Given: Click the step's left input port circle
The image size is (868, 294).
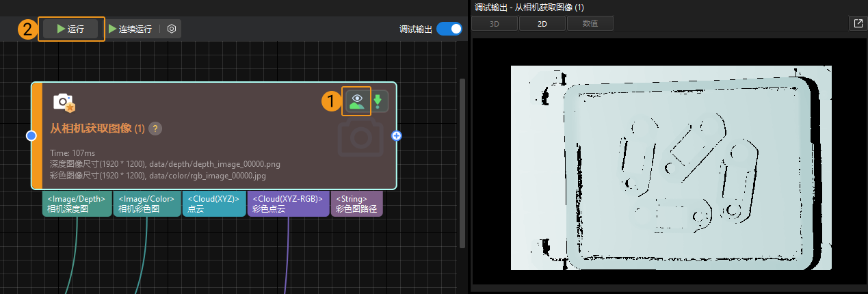Looking at the screenshot, I should [31, 136].
